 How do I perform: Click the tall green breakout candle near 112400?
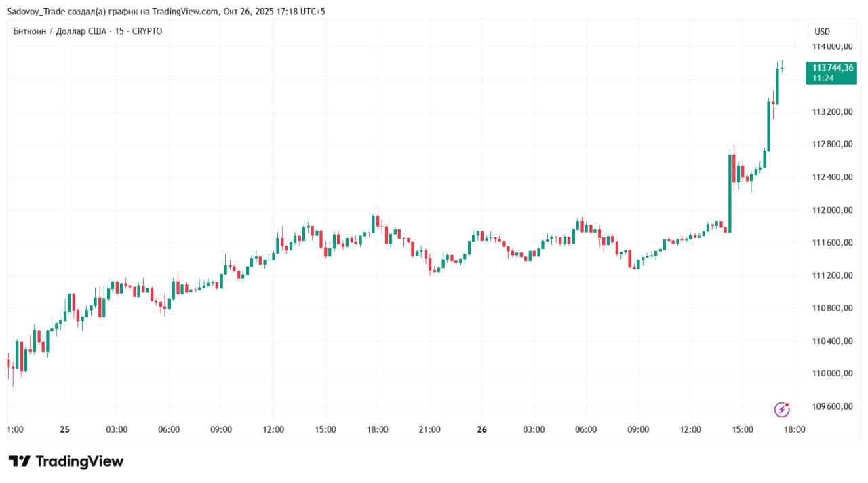(x=730, y=193)
